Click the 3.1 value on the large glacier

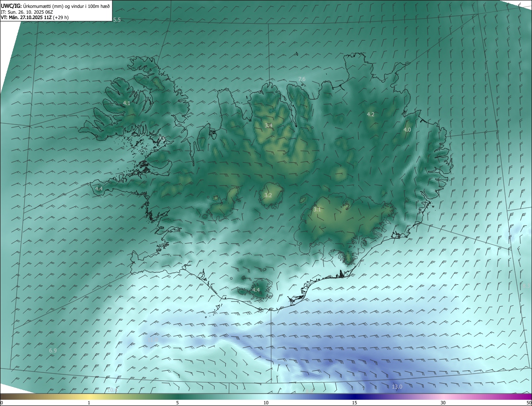tap(317, 210)
